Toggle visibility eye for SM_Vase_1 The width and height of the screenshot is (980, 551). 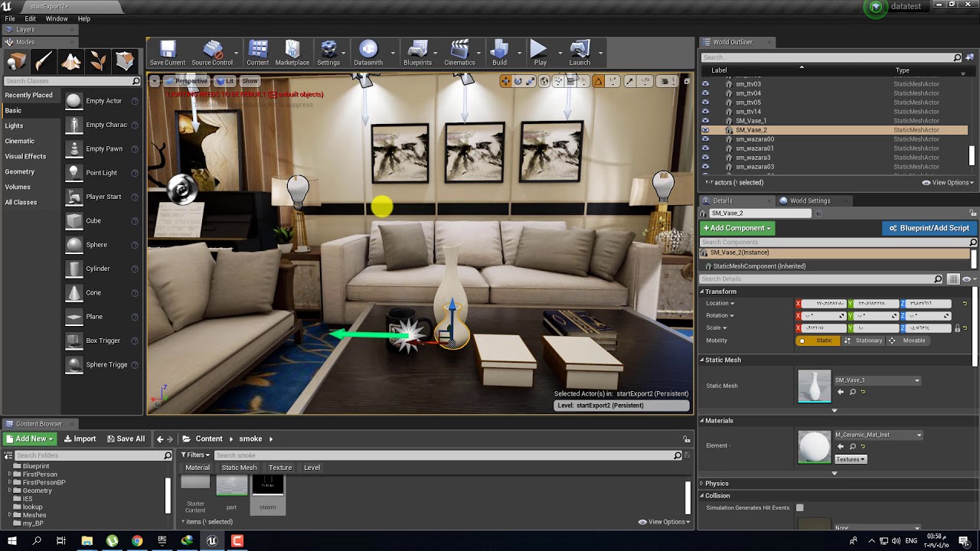706,121
